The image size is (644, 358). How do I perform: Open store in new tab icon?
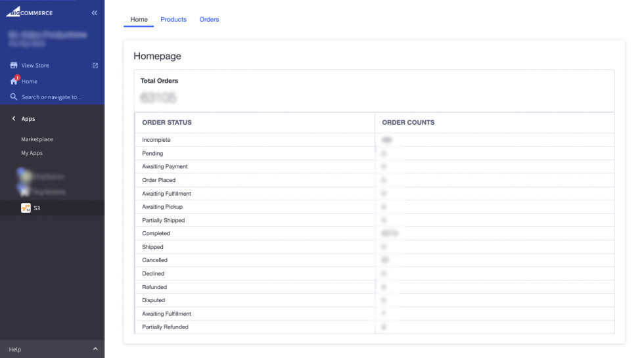click(95, 66)
